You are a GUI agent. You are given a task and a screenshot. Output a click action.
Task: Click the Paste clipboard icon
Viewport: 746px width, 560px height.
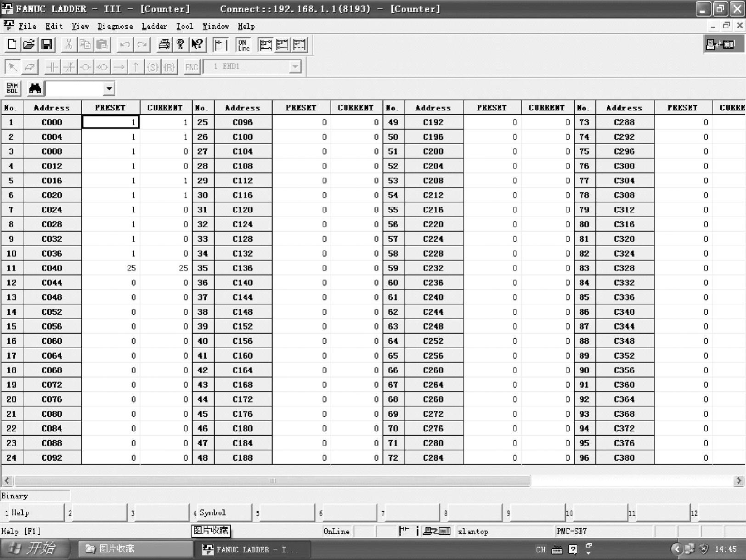(102, 45)
